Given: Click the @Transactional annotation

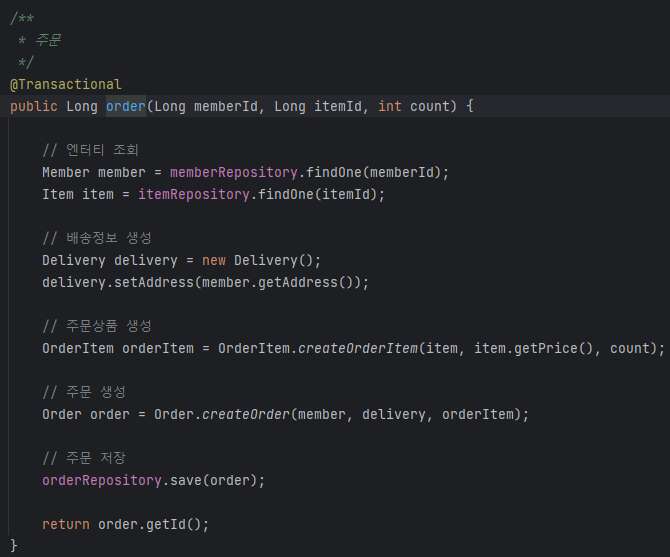Looking at the screenshot, I should click(x=66, y=85).
